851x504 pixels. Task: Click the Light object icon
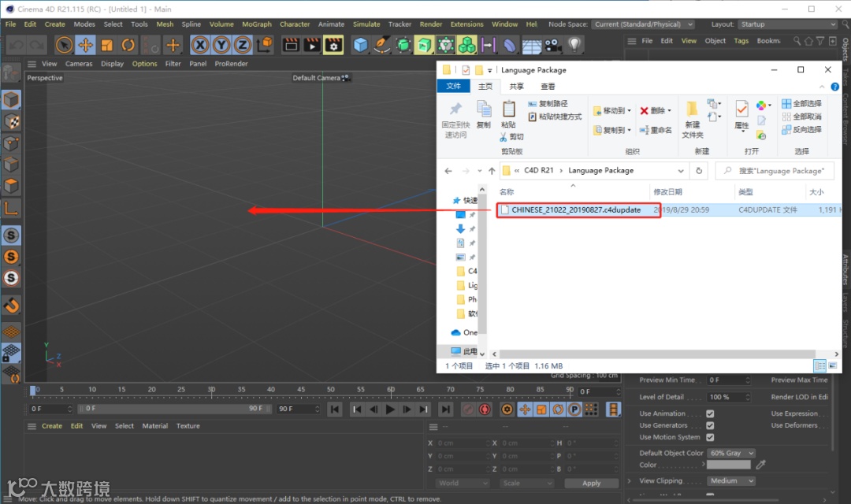click(x=574, y=45)
